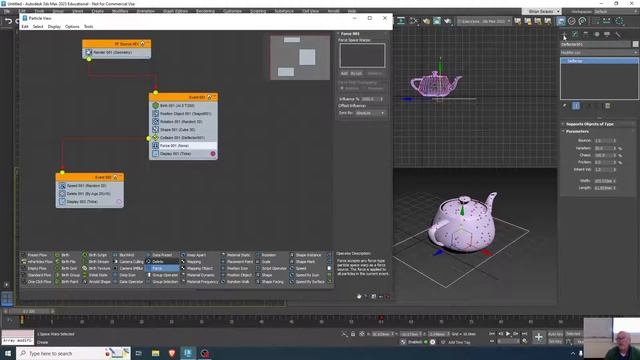640x360 pixels.
Task: Select the Force 001 (None) operator
Action: (183, 145)
